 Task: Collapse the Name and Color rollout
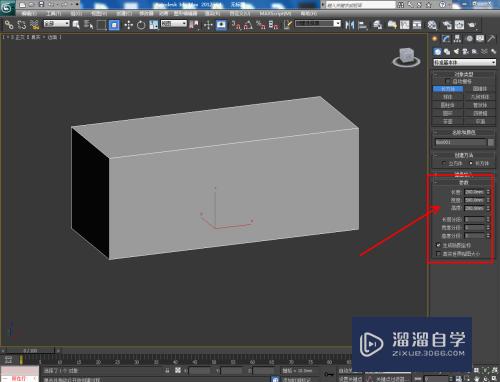[x=464, y=132]
